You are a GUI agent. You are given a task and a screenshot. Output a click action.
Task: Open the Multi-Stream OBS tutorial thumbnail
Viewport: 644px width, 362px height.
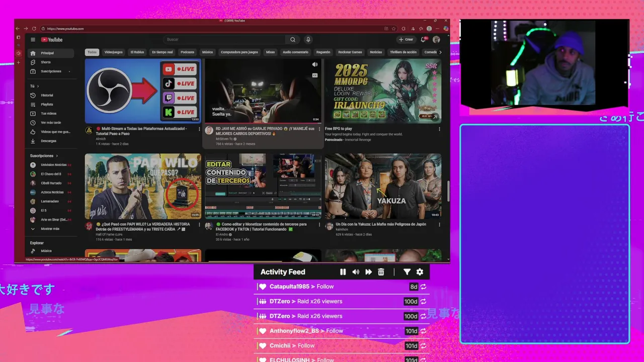(x=143, y=91)
